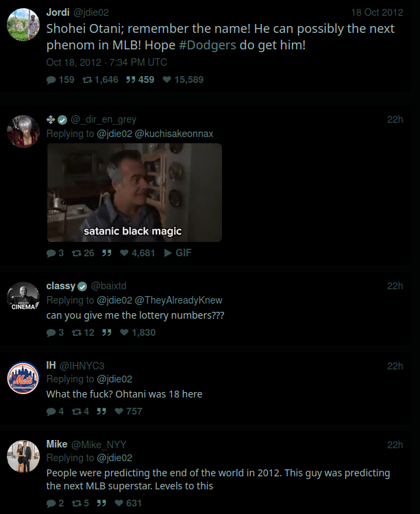The image size is (420, 514).
Task: Open Jordi's profile avatar
Action: pyautogui.click(x=23, y=25)
